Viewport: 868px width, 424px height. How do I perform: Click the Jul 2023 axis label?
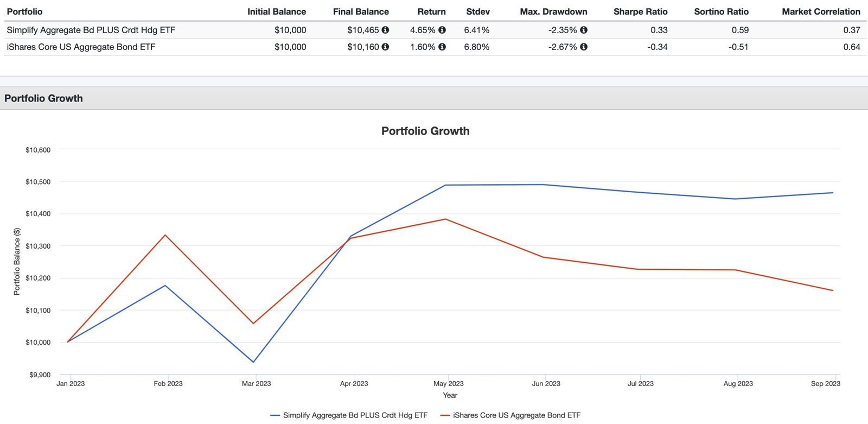(x=641, y=383)
